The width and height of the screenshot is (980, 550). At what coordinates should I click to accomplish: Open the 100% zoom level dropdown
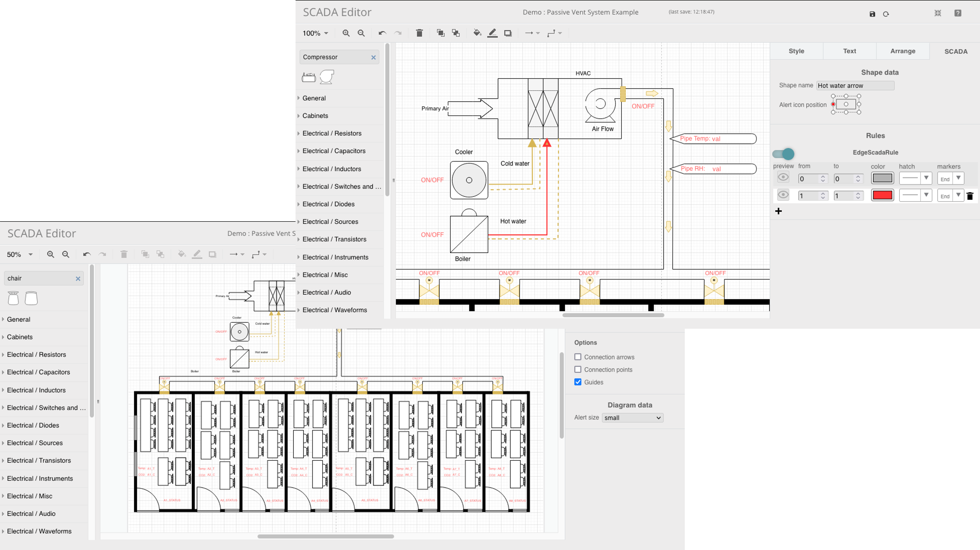tap(315, 33)
